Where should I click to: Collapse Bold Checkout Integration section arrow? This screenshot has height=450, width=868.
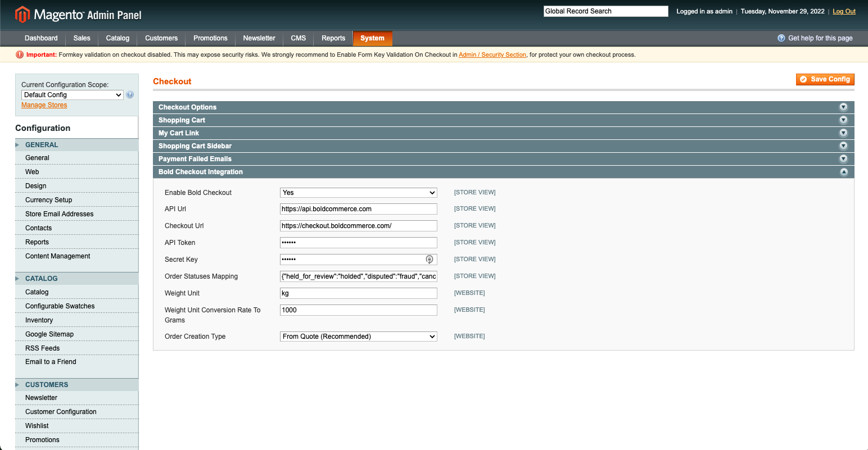click(843, 172)
